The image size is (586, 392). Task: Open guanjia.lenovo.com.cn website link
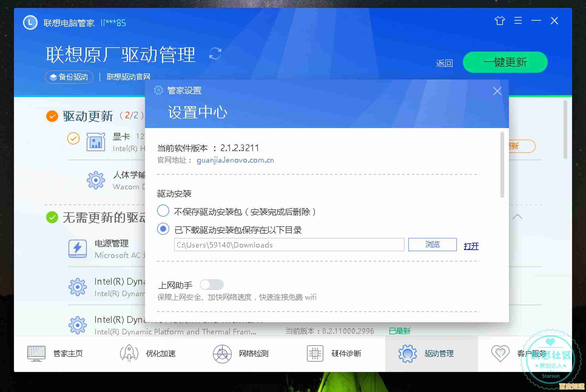pyautogui.click(x=235, y=160)
